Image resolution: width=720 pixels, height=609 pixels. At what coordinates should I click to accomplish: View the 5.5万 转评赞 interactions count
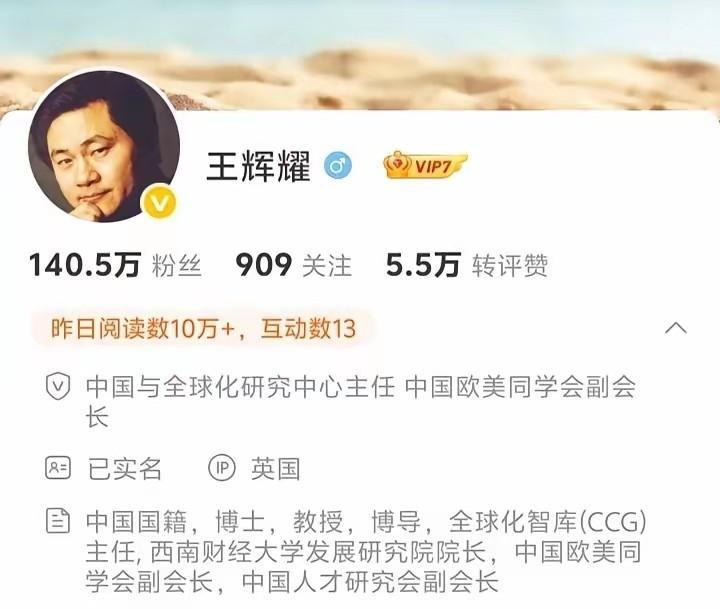pyautogui.click(x=467, y=265)
